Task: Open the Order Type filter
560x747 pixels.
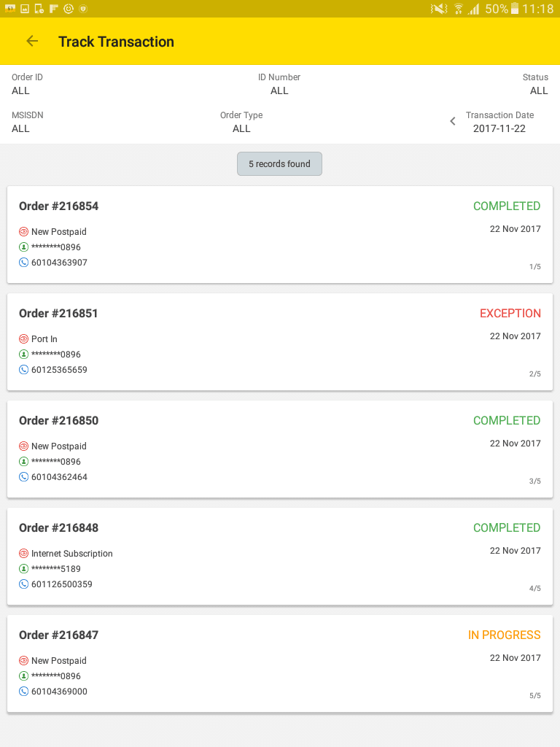Action: [241, 123]
